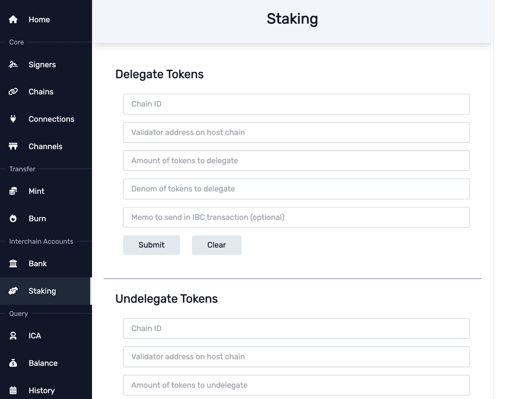Open Mint using the coins icon
Screen dimensions: 532x399
click(x=13, y=191)
